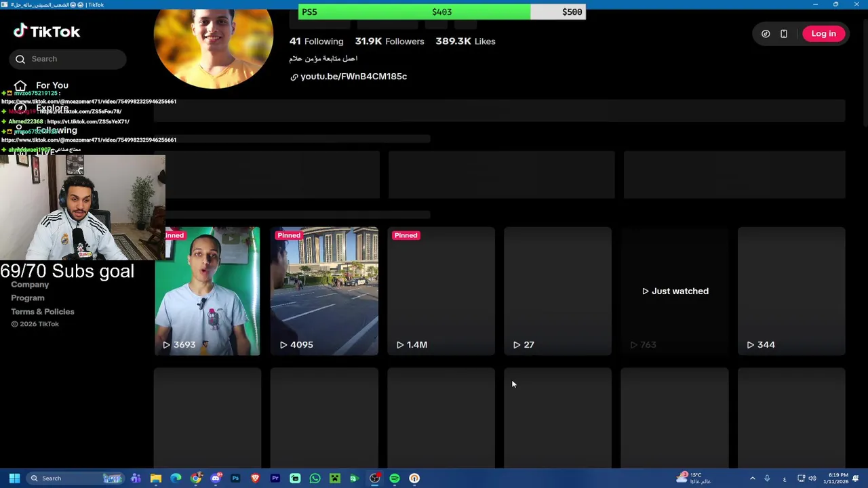868x488 pixels.
Task: Open the For You home icon
Action: 20,85
